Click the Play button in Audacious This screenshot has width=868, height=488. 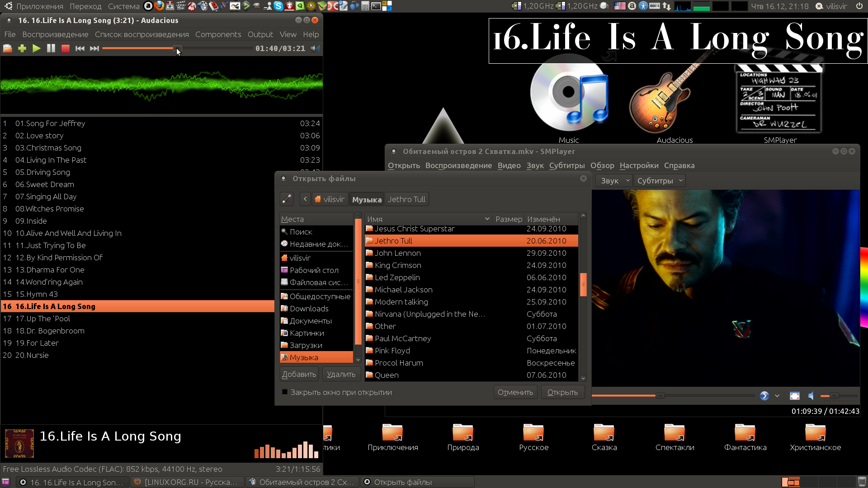pos(37,48)
